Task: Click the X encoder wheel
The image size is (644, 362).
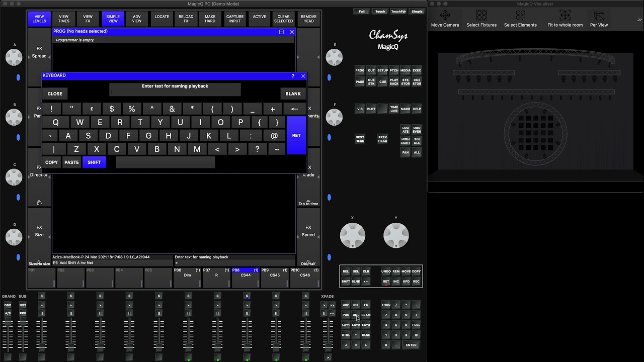Action: [x=353, y=235]
